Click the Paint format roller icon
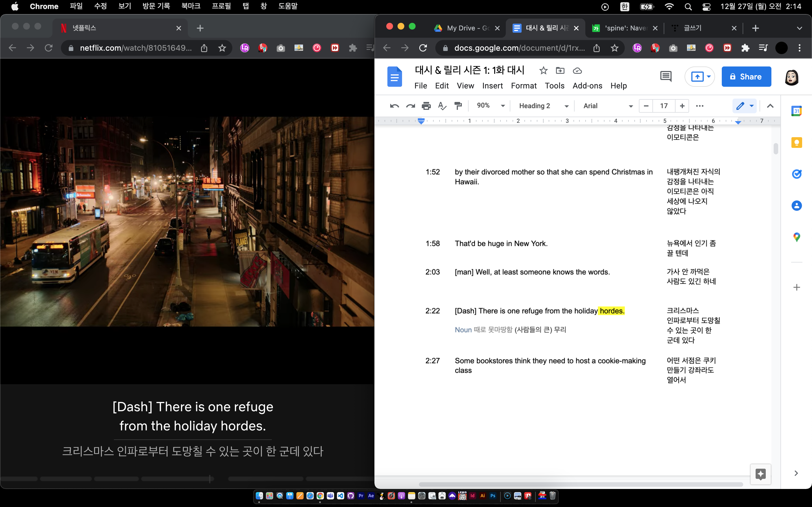The height and width of the screenshot is (507, 812). point(458,106)
